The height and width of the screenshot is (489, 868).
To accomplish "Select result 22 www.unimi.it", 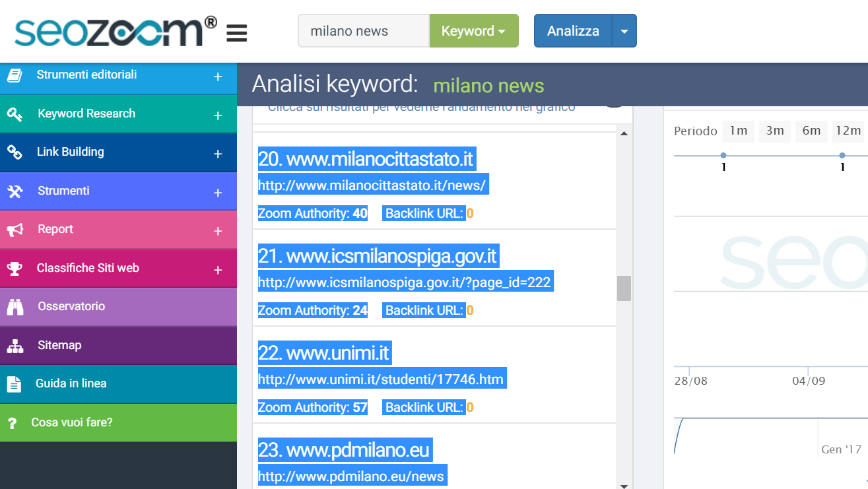I will tap(324, 353).
